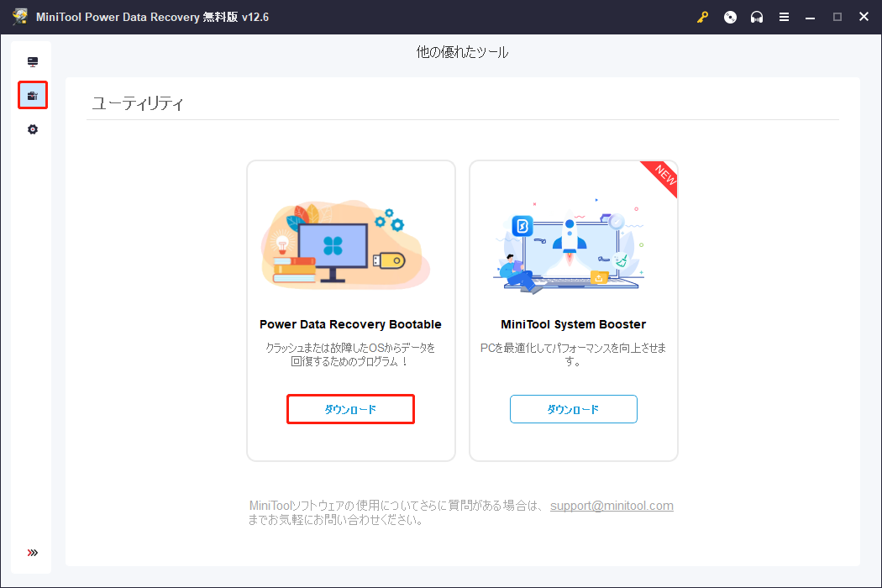Email support@minitool.com via the link
The image size is (882, 588).
(x=612, y=505)
